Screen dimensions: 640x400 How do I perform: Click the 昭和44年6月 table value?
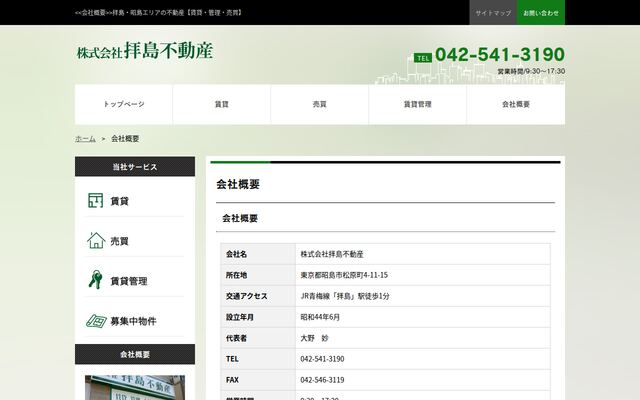pos(320,317)
